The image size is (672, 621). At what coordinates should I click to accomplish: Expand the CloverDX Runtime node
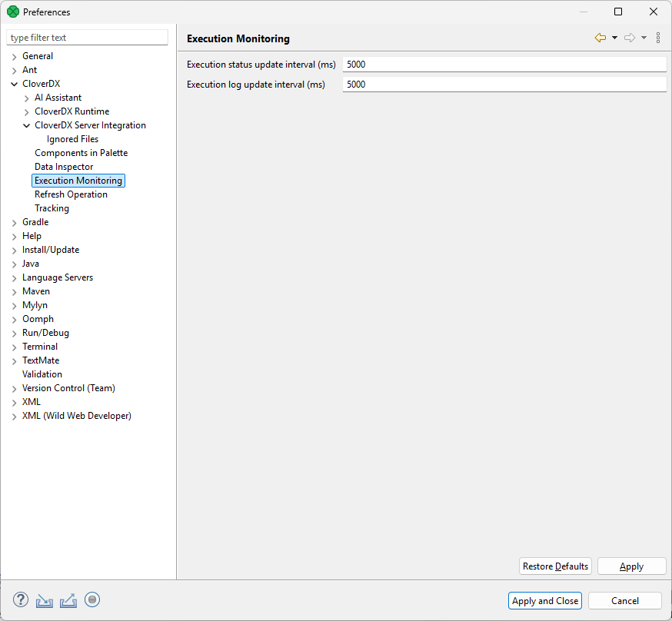(x=27, y=111)
